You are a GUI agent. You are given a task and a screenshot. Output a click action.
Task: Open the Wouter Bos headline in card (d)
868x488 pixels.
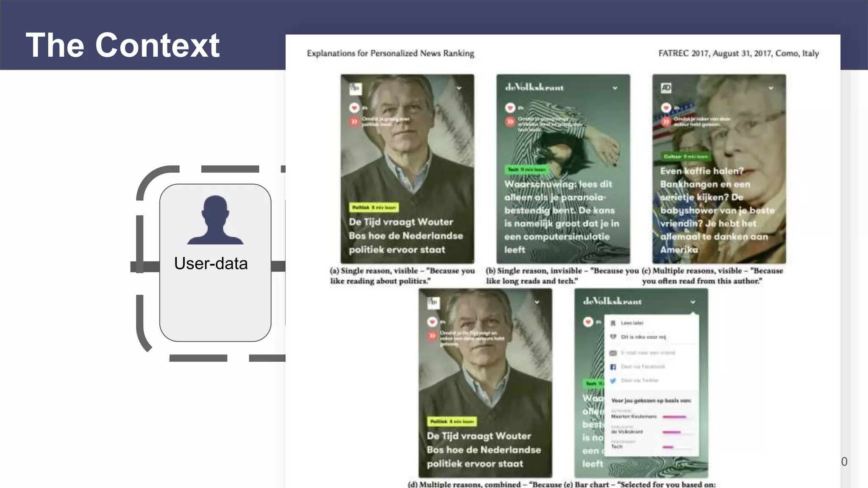pos(484,450)
